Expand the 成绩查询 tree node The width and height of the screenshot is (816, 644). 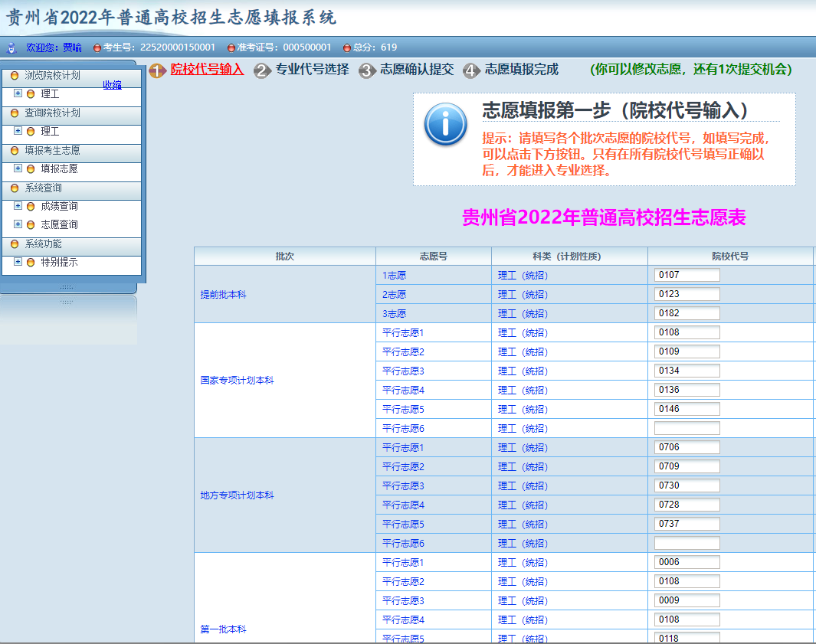click(x=18, y=206)
